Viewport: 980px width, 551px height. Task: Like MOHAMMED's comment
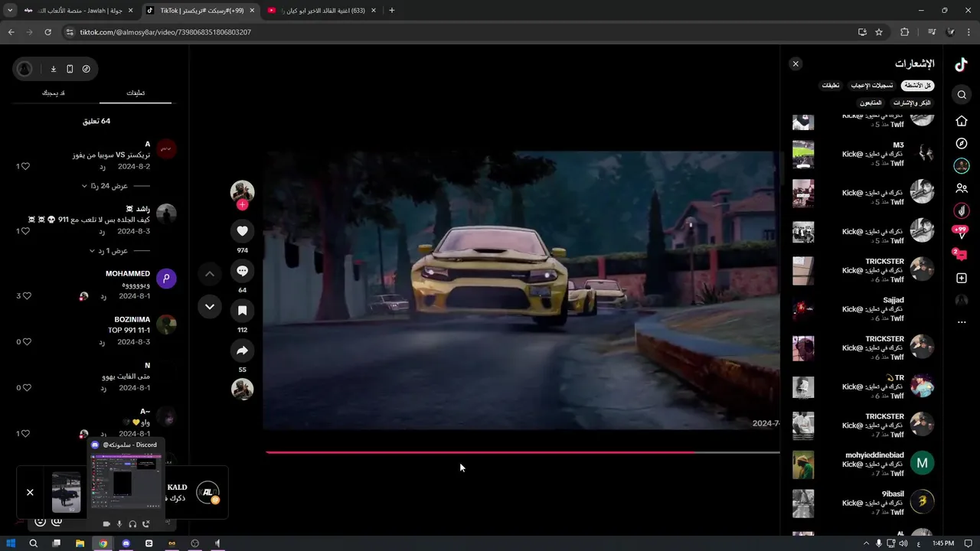click(25, 295)
